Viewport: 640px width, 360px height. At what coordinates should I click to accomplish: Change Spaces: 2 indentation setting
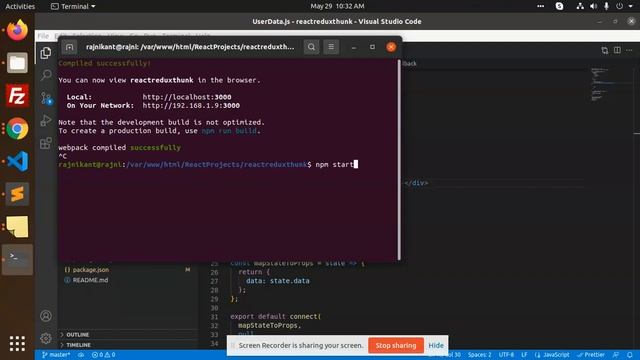pos(480,355)
